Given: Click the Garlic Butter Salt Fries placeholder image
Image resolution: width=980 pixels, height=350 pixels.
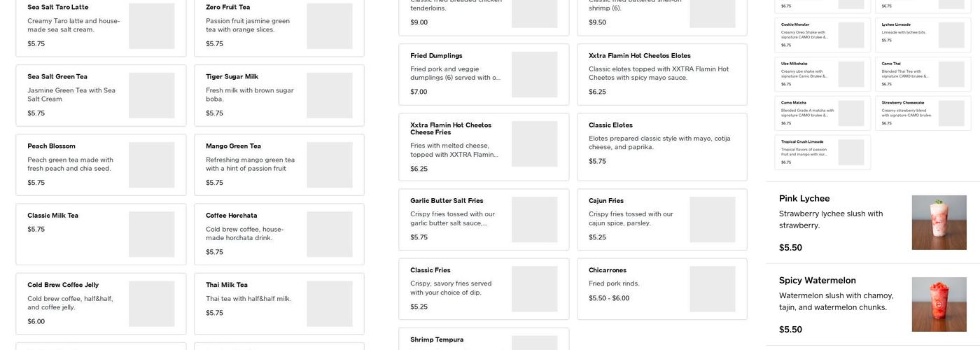Looking at the screenshot, I should pos(535,219).
